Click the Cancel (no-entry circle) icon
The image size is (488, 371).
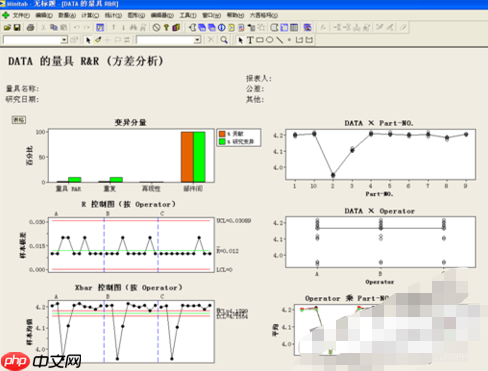pyautogui.click(x=156, y=27)
